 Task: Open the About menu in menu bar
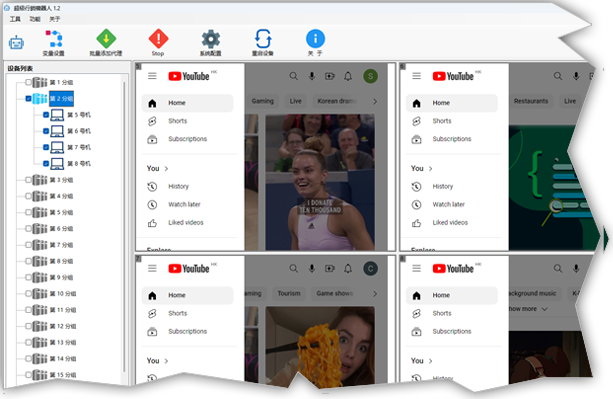(54, 19)
